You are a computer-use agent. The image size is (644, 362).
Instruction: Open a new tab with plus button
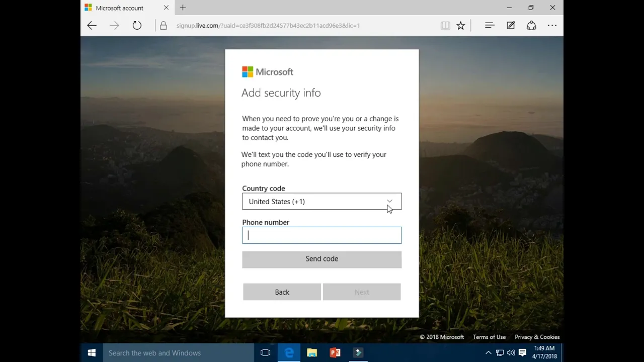click(x=183, y=8)
